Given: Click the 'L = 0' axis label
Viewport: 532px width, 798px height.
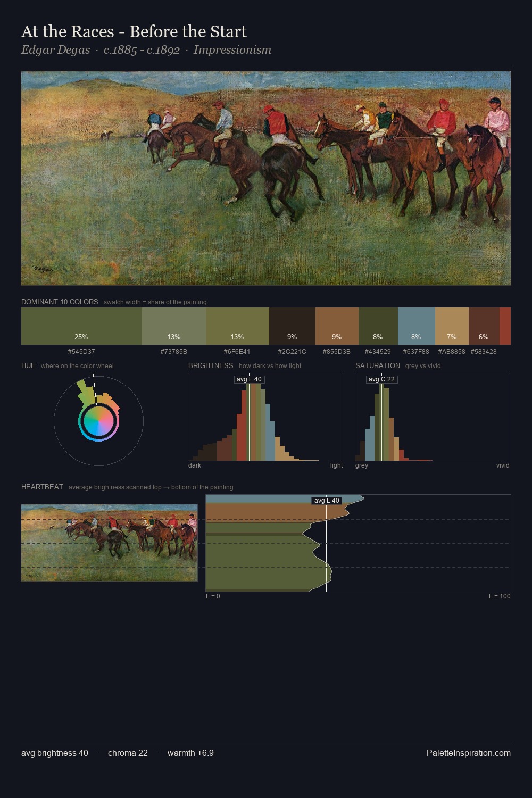Looking at the screenshot, I should click(213, 596).
